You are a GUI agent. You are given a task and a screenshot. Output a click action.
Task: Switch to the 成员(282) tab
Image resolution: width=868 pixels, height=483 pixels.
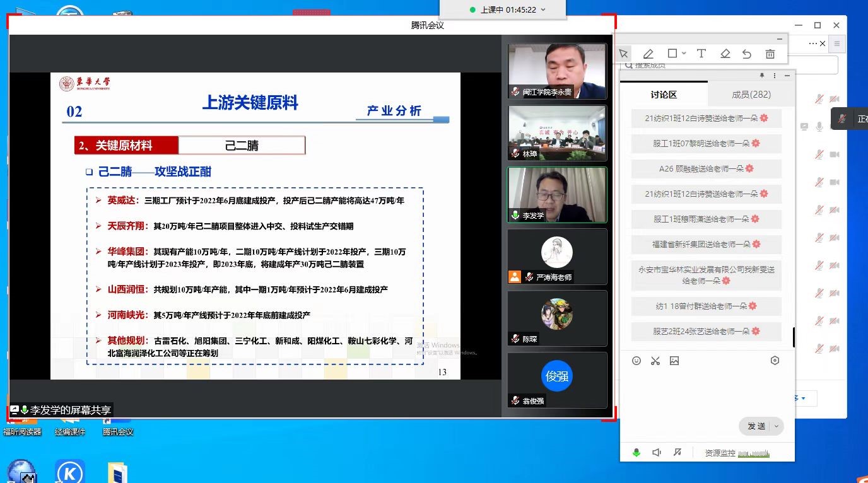coord(751,95)
